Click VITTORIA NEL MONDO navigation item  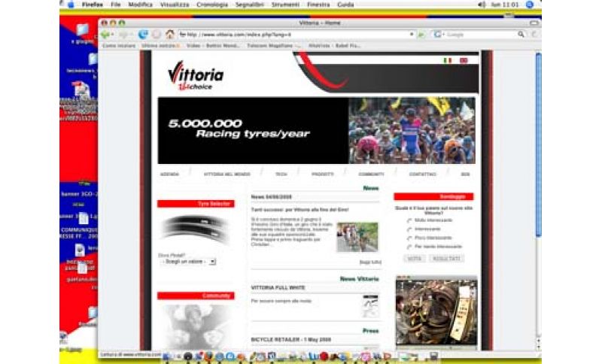227,174
